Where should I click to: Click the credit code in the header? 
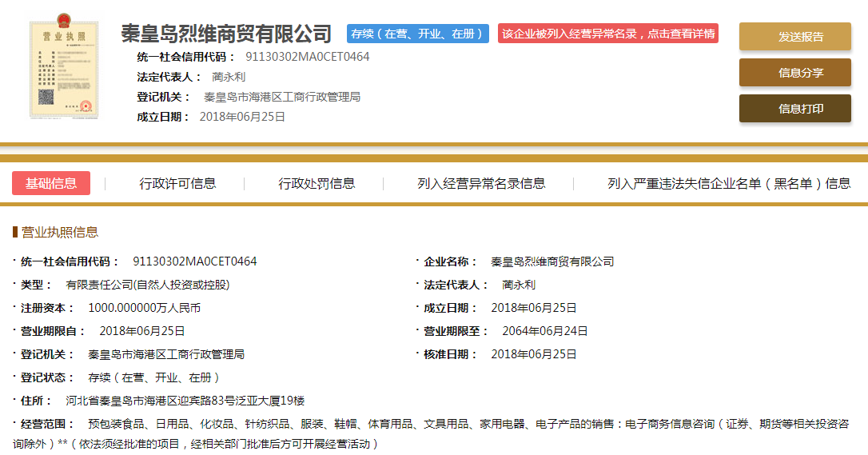(307, 57)
